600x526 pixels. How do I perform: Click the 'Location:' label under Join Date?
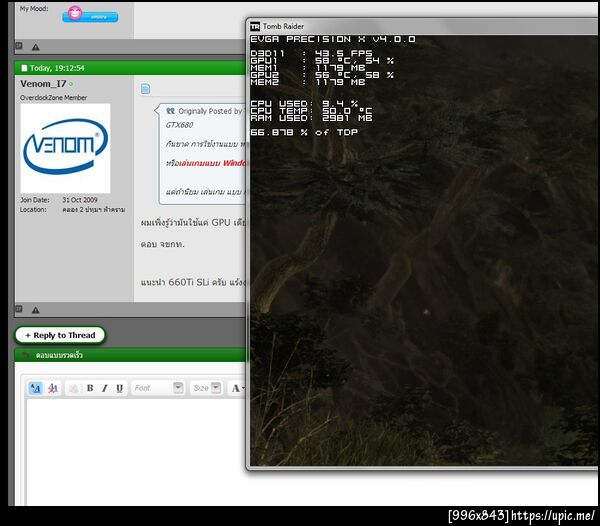(x=33, y=210)
